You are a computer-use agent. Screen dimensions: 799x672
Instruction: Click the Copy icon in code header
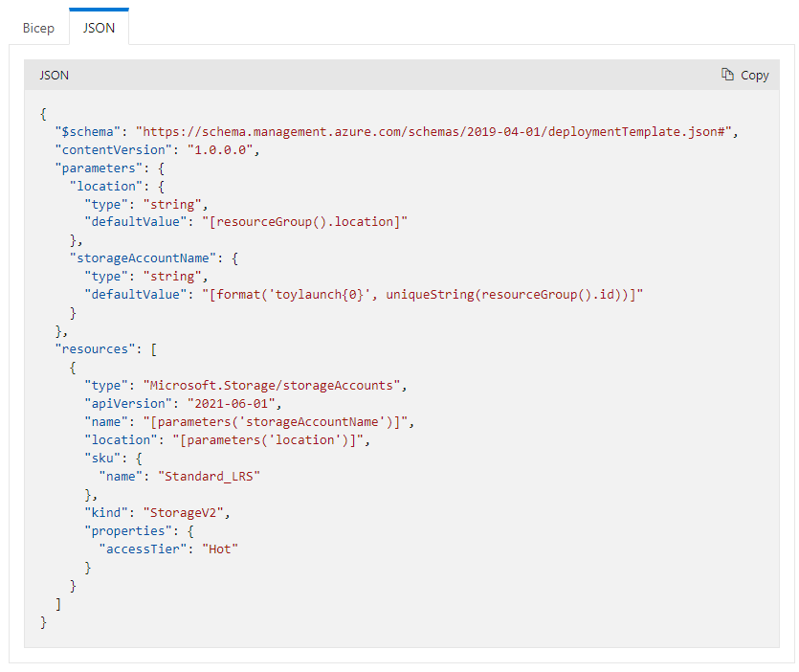(728, 75)
